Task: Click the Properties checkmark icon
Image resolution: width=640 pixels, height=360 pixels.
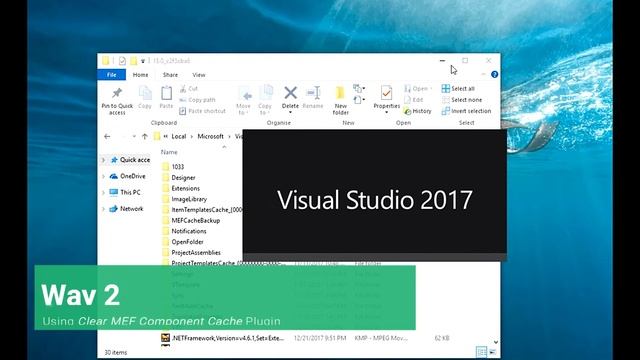Action: click(386, 93)
